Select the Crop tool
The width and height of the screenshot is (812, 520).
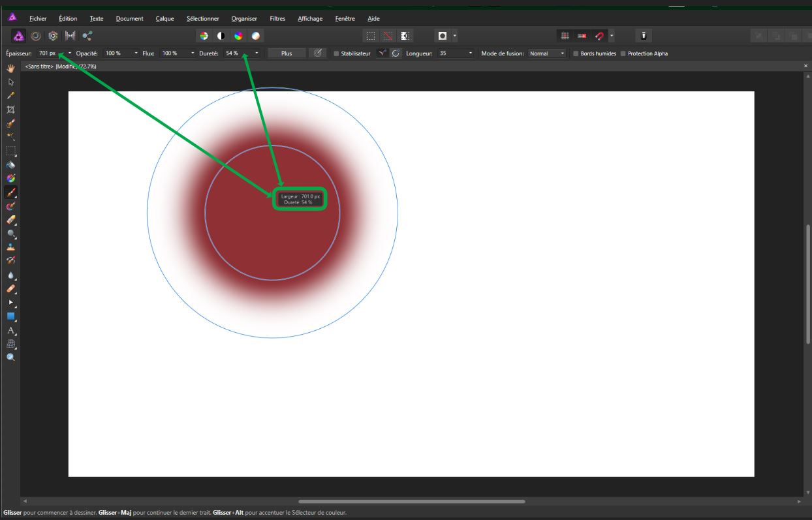(11, 109)
